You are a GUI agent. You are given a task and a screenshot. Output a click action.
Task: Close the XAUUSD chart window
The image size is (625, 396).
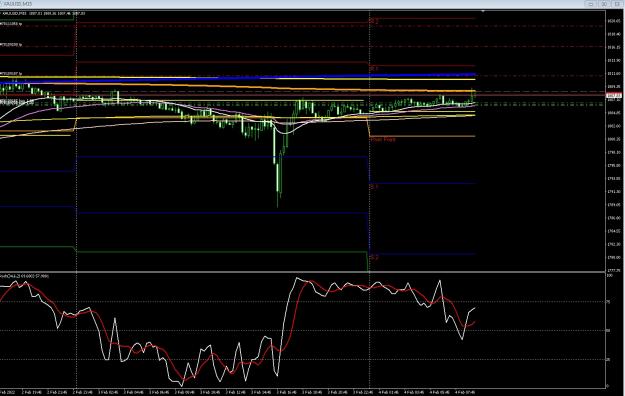pos(618,4)
